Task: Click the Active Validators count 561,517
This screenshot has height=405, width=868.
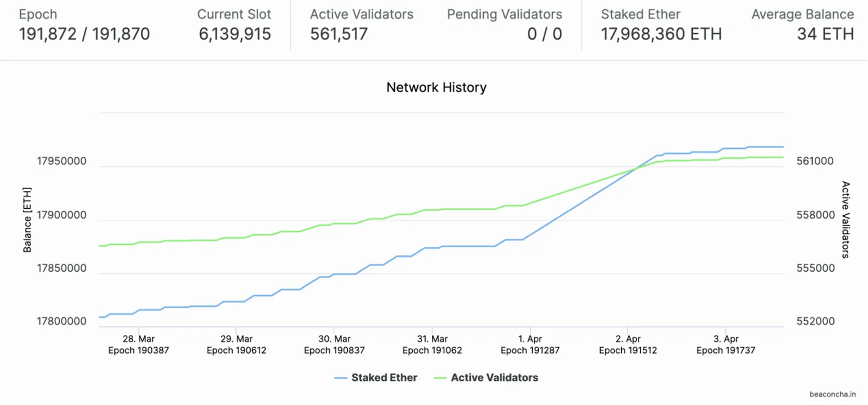Action: point(339,34)
